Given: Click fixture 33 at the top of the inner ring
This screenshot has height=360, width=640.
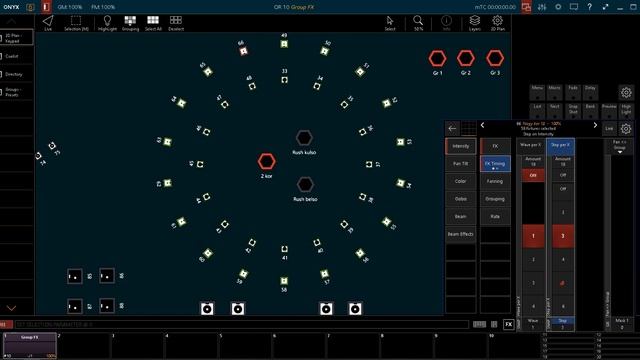Looking at the screenshot, I should pyautogui.click(x=284, y=80).
